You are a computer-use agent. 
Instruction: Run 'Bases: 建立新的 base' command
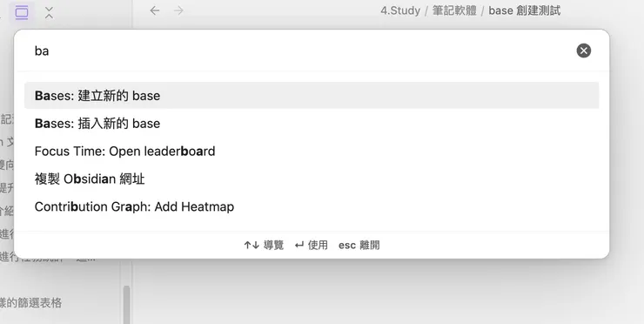coord(312,96)
